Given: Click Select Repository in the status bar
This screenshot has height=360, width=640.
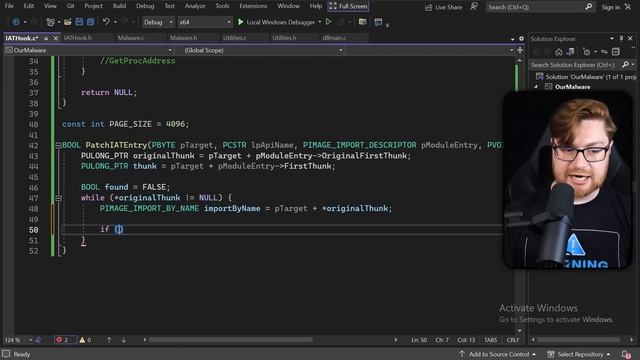Looking at the screenshot, I should [580, 354].
